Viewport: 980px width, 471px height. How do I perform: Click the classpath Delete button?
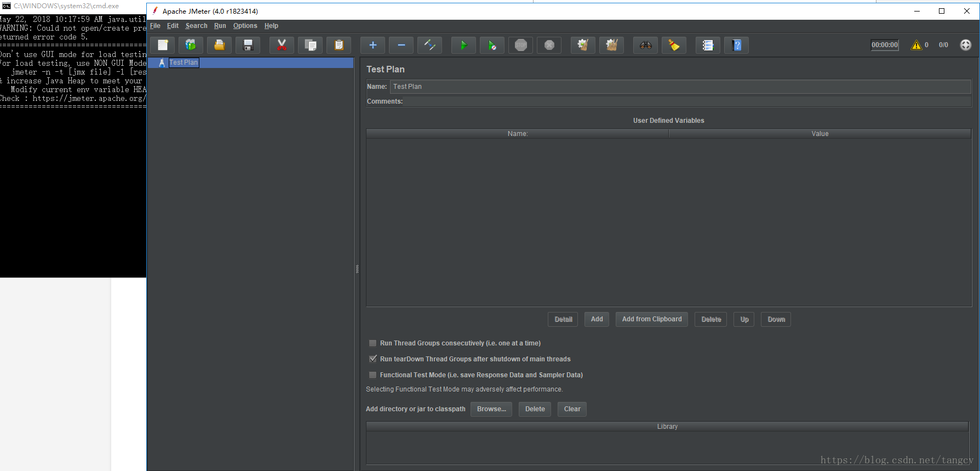click(x=535, y=409)
